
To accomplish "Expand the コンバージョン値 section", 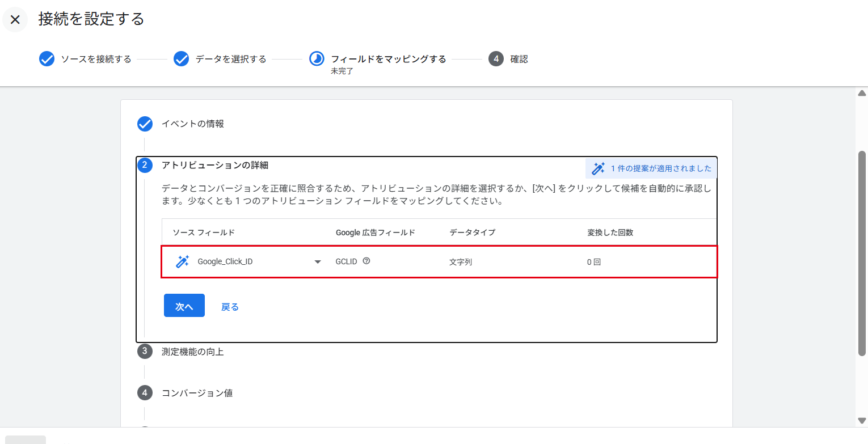I will click(197, 392).
